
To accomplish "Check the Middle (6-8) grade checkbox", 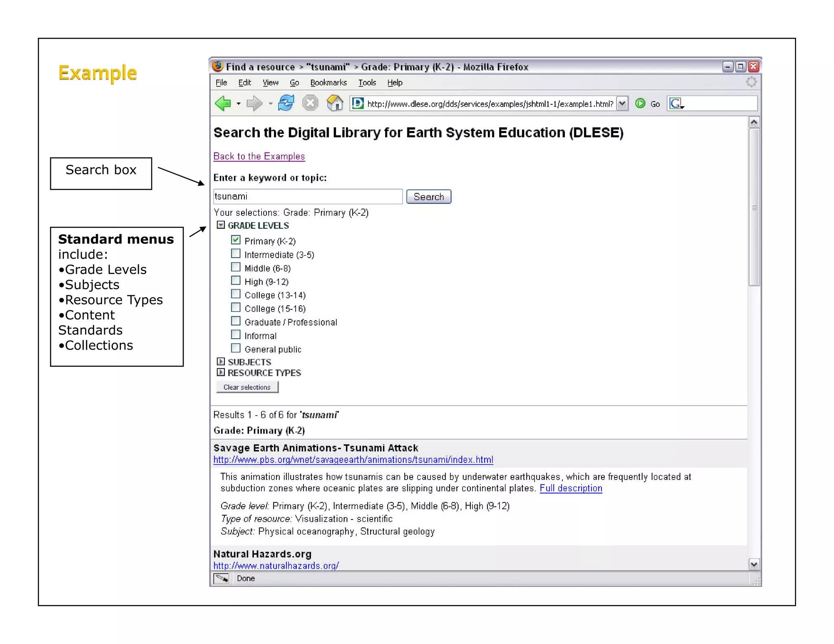I will pos(236,267).
